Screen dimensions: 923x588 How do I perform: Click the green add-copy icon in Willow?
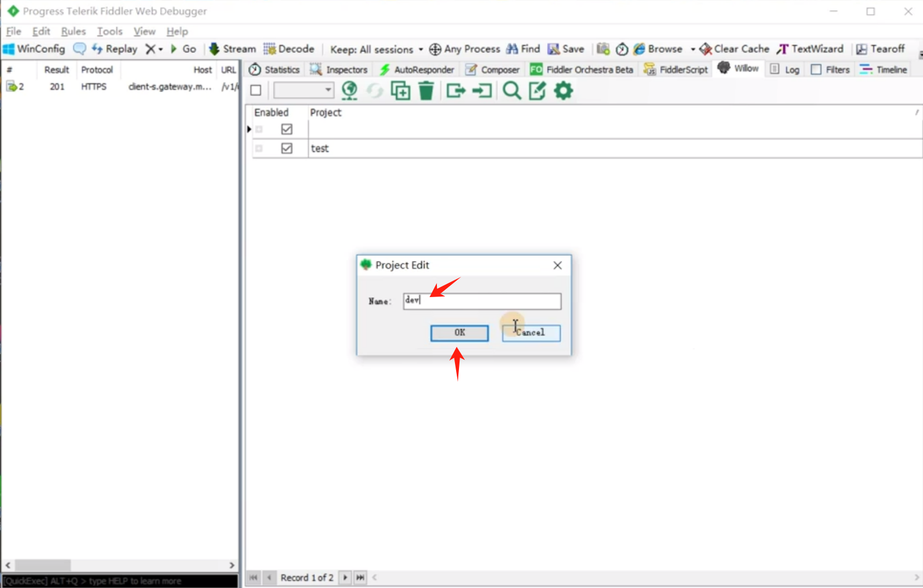click(x=401, y=90)
